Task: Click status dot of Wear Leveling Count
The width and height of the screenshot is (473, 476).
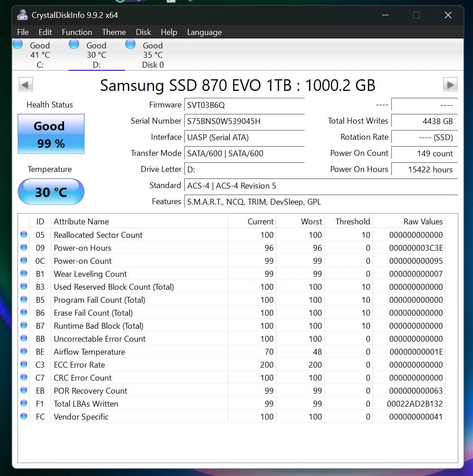Action: (24, 273)
